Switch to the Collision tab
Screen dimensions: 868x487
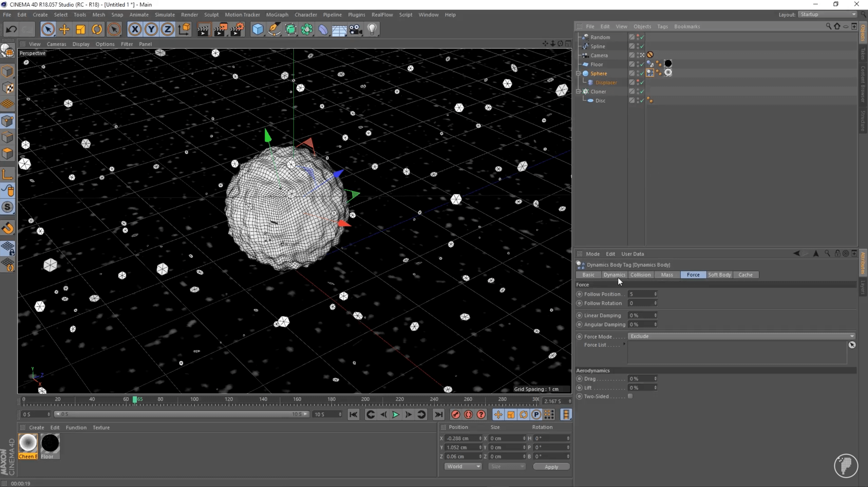[x=640, y=275]
